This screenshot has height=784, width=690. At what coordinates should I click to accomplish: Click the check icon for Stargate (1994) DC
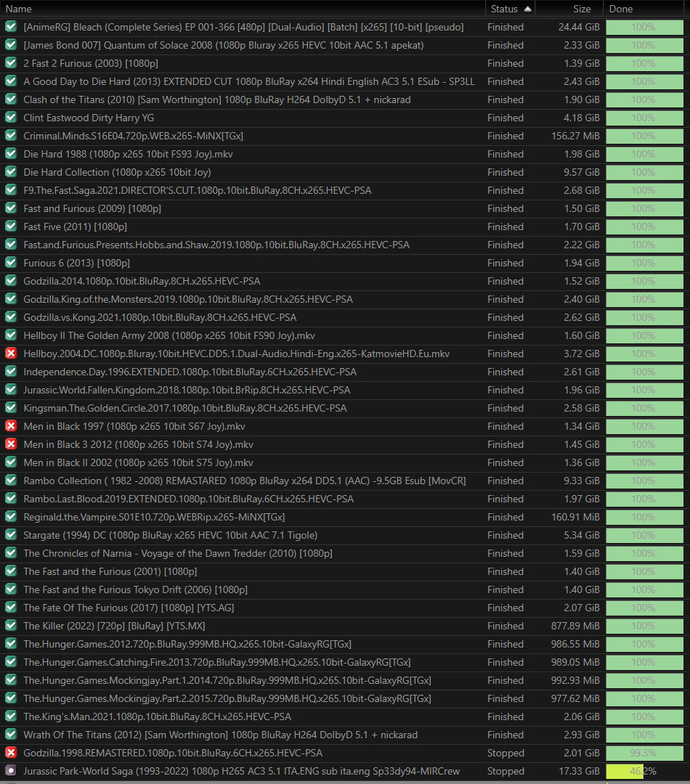click(x=10, y=534)
